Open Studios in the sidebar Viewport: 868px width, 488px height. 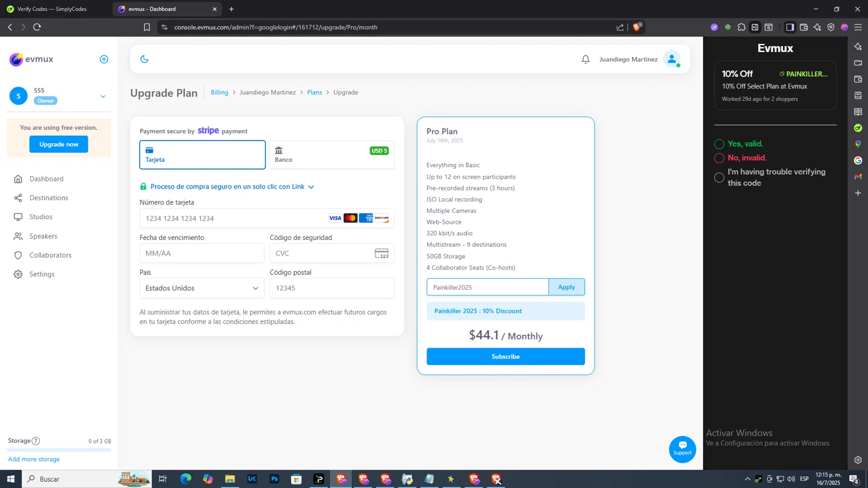click(41, 217)
